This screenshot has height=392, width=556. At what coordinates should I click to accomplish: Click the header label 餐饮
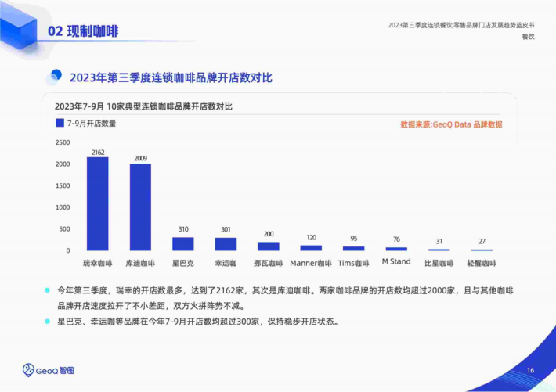click(529, 37)
